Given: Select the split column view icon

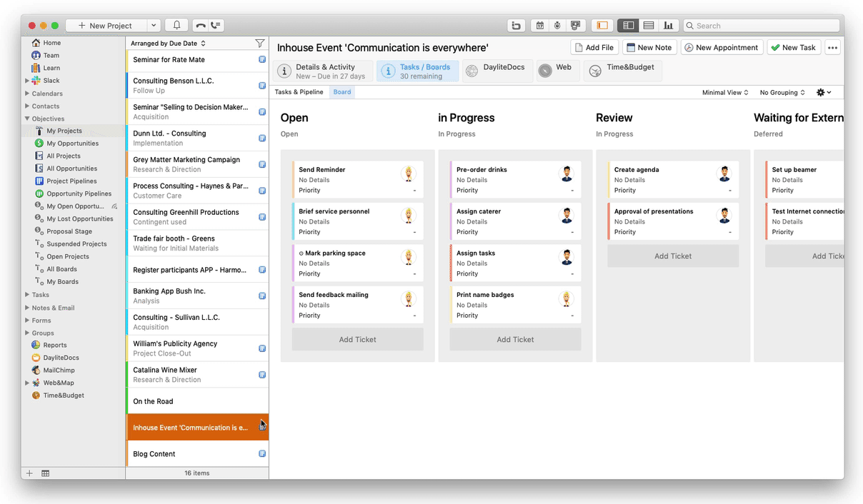Looking at the screenshot, I should click(628, 26).
